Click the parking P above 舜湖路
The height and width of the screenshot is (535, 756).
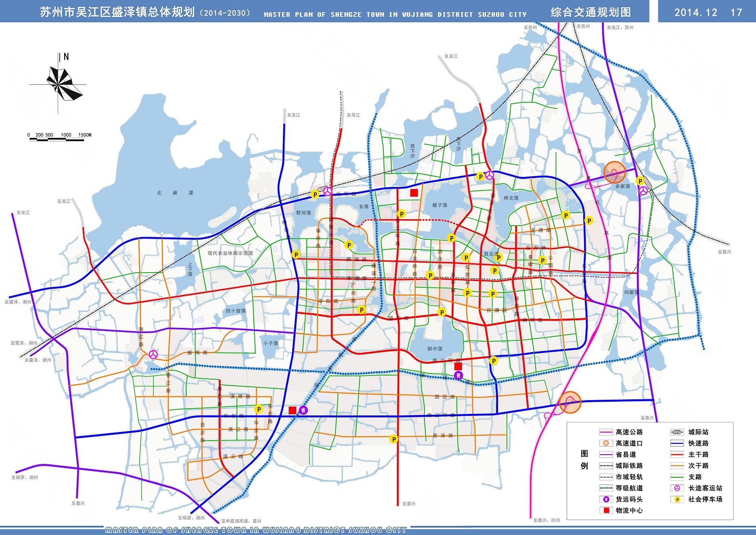coord(349,245)
